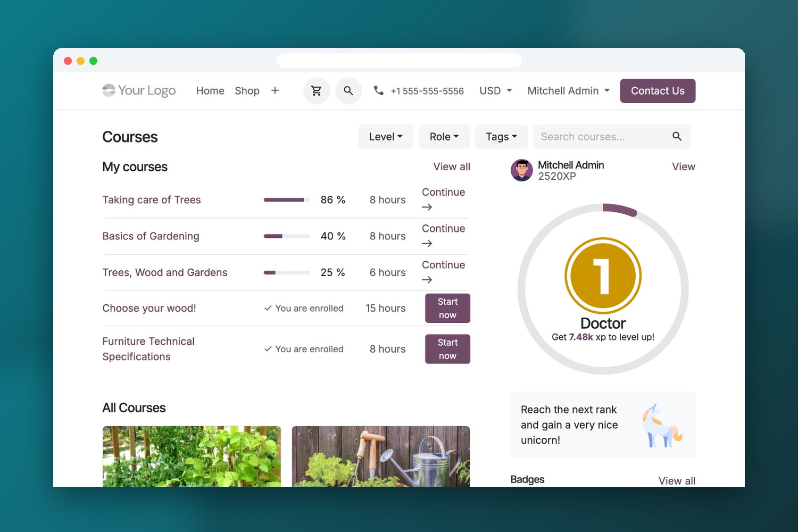Expand the Mitchell Admin user menu
Image resolution: width=798 pixels, height=532 pixels.
pos(569,91)
